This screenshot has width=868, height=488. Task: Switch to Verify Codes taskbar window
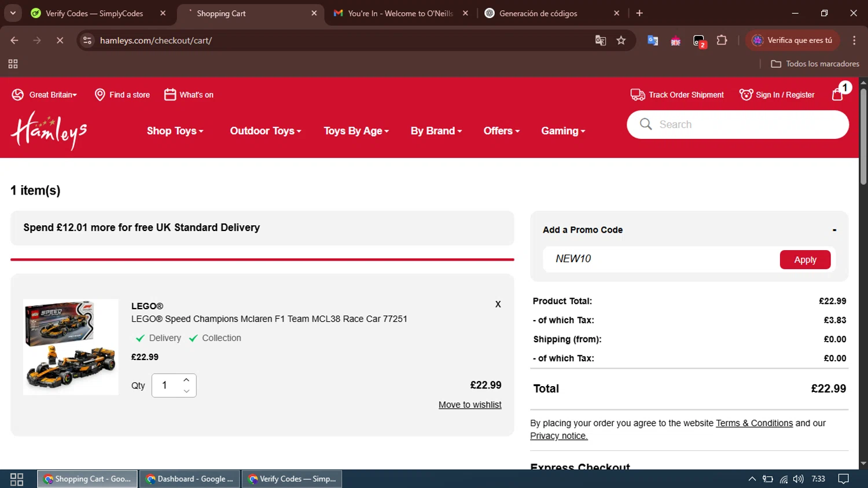click(x=292, y=479)
